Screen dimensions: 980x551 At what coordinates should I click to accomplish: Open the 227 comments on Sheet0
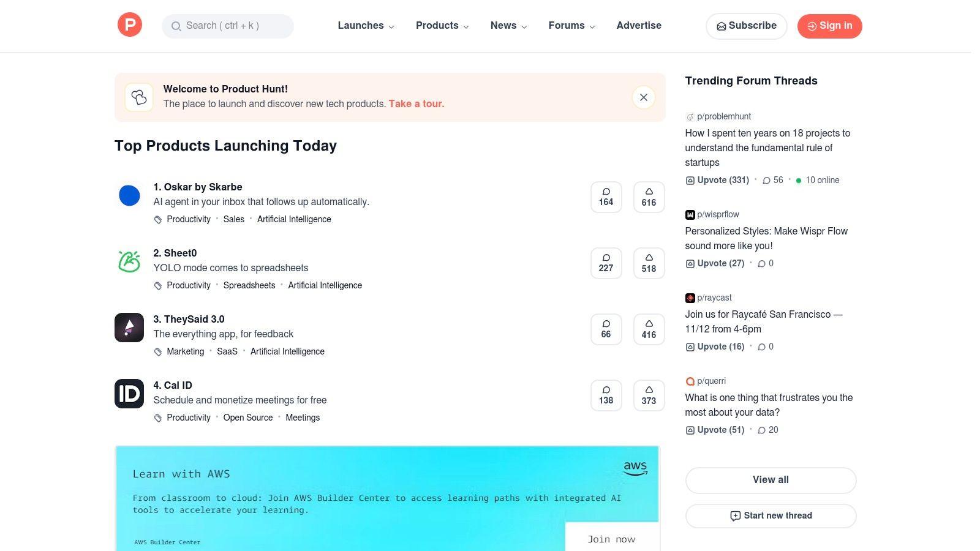coord(606,263)
